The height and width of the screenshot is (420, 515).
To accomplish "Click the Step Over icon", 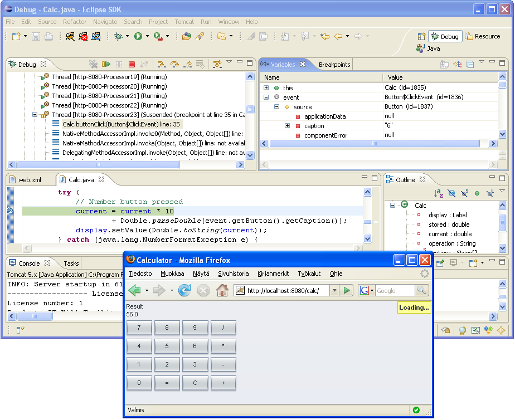I will 174,65.
